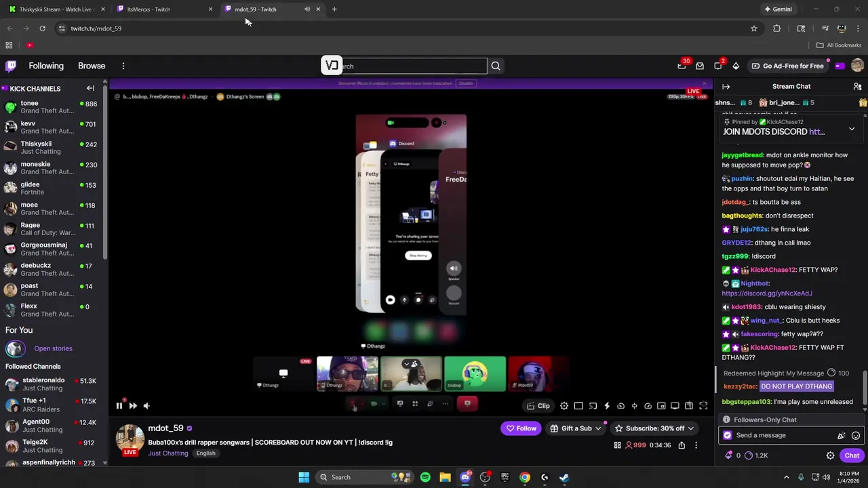Viewport: 868px width, 488px height.
Task: Open chat settings gear icon
Action: (830, 455)
